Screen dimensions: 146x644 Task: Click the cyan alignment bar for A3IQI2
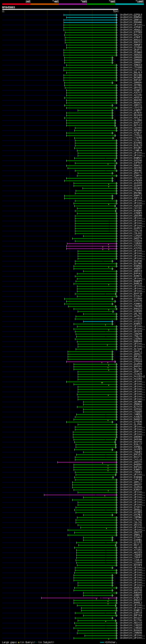point(98,321)
